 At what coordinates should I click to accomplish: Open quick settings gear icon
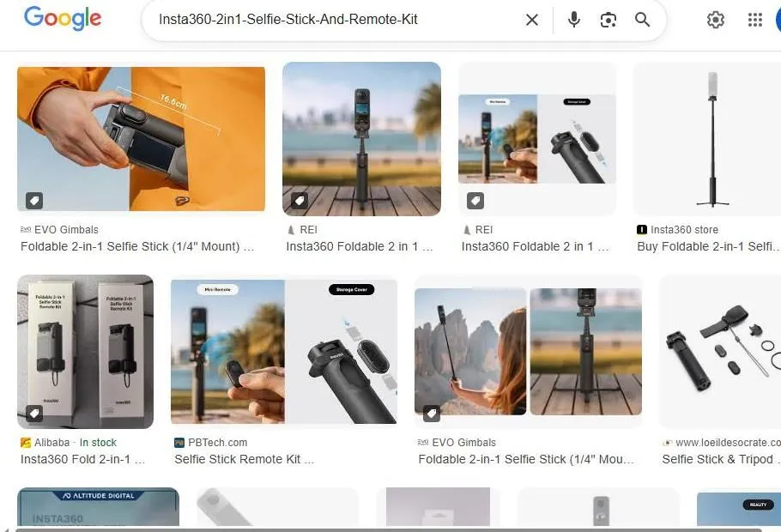click(715, 20)
